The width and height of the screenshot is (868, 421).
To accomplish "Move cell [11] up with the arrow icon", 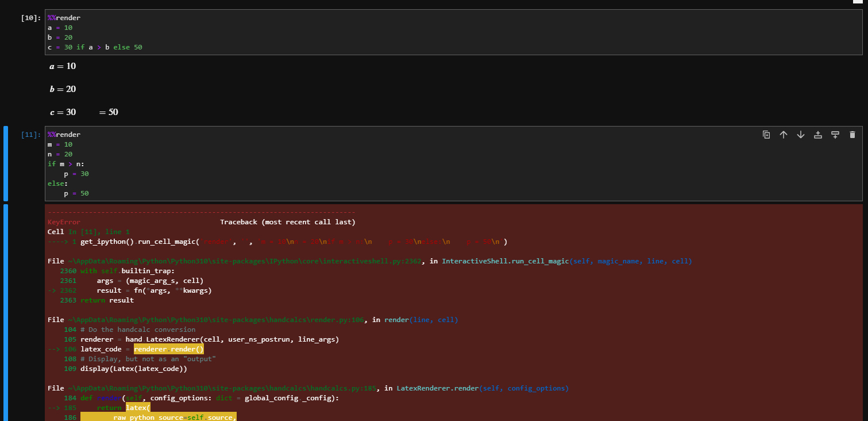I will (784, 134).
